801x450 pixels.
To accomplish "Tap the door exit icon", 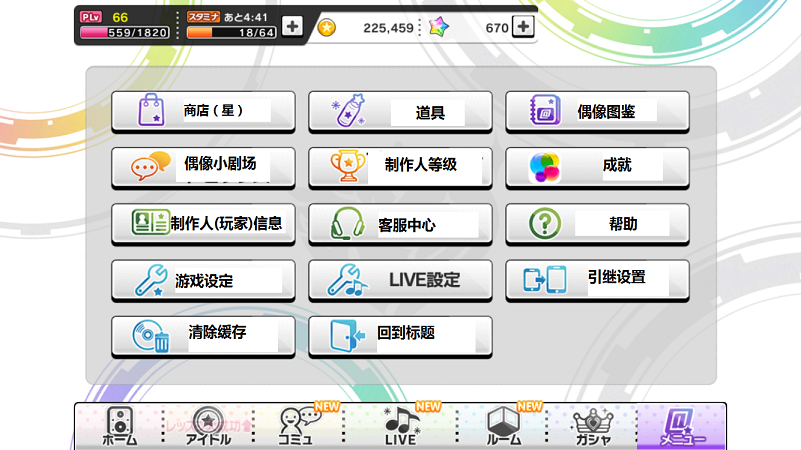I will tap(348, 336).
